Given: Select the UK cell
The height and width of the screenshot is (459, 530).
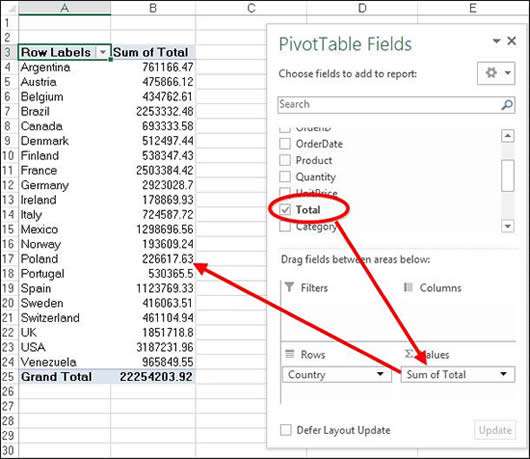Looking at the screenshot, I should [x=65, y=333].
